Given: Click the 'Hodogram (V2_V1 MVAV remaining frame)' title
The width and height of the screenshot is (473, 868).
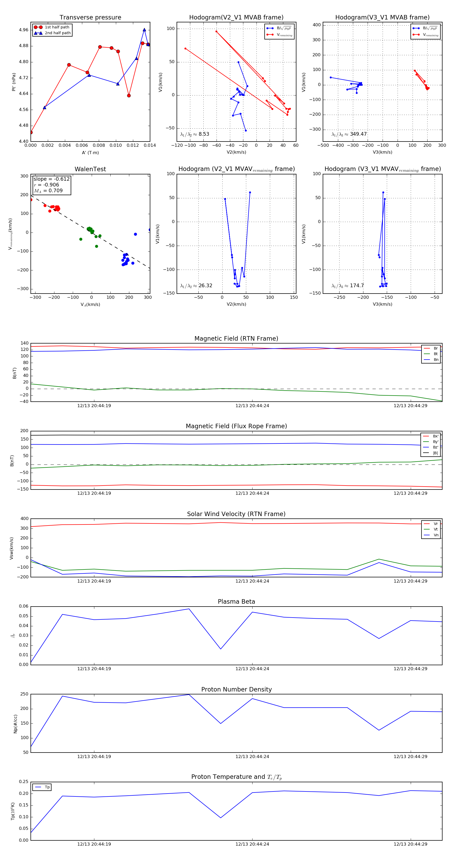Looking at the screenshot, I should (236, 169).
